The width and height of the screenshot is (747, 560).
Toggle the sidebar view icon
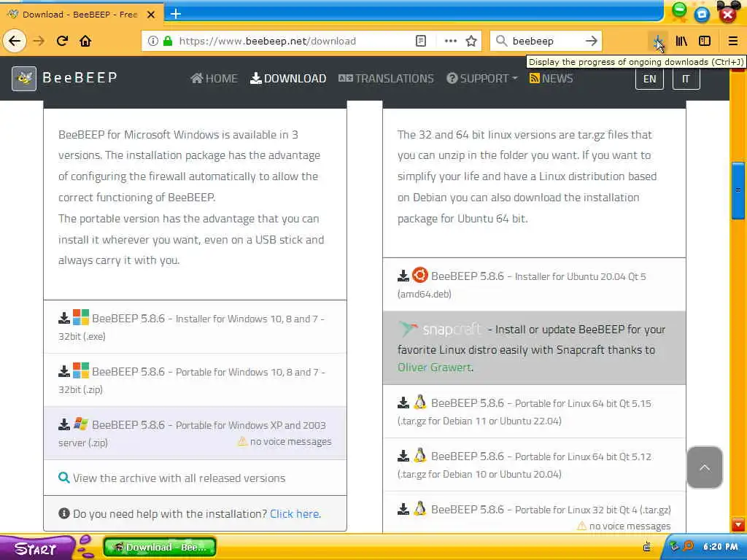[705, 42]
